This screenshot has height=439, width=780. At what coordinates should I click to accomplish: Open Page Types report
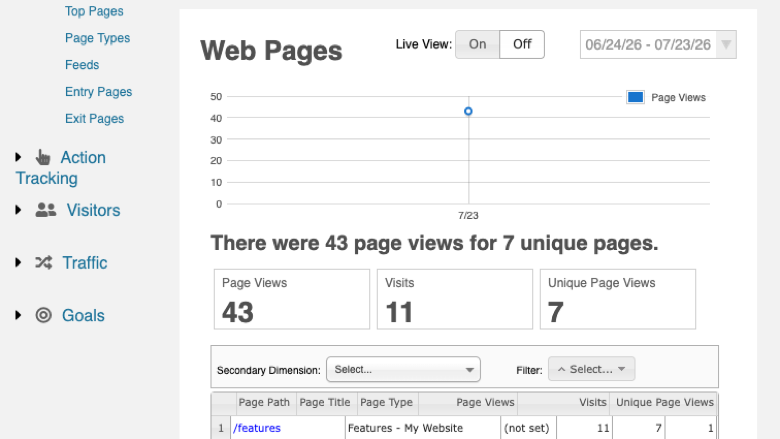pyautogui.click(x=98, y=38)
